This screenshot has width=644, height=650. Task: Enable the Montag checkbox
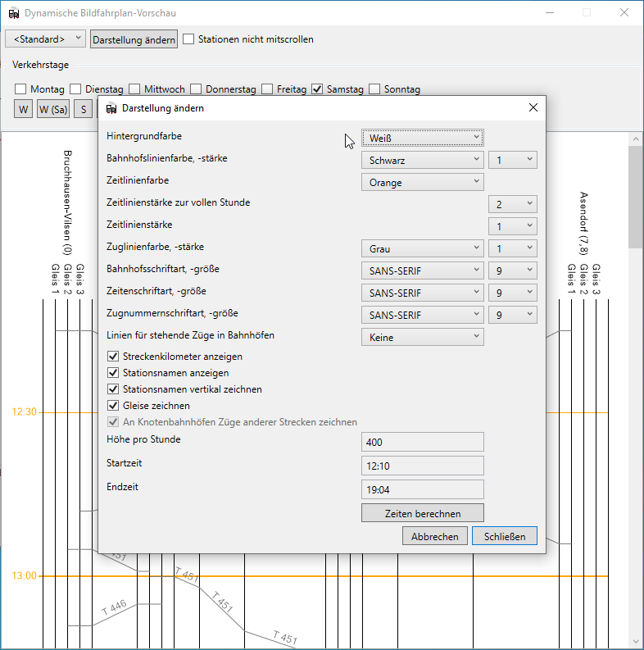(x=20, y=89)
